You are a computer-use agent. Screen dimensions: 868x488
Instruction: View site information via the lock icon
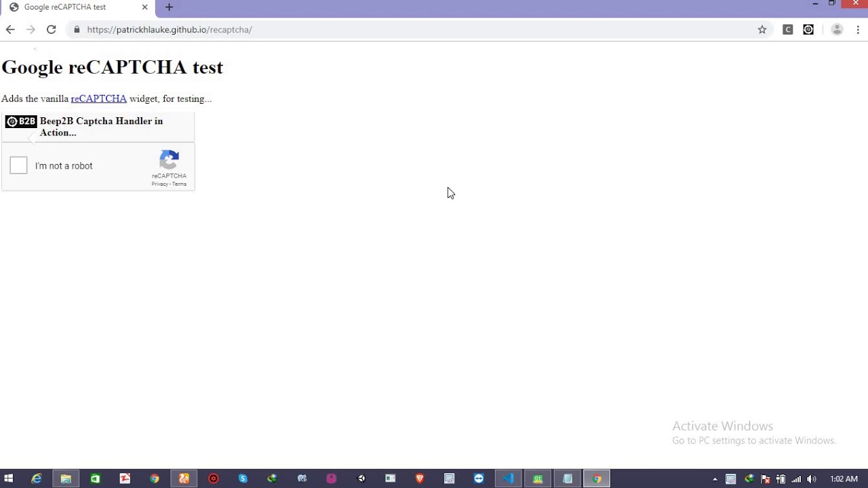[76, 30]
